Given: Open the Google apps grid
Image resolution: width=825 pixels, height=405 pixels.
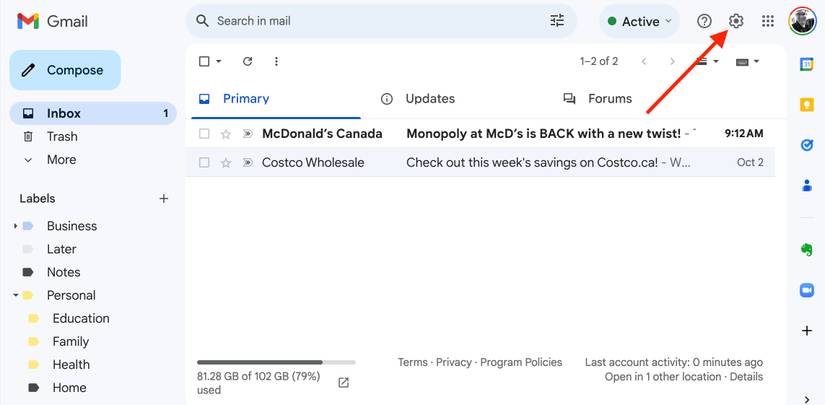Looking at the screenshot, I should tap(768, 21).
